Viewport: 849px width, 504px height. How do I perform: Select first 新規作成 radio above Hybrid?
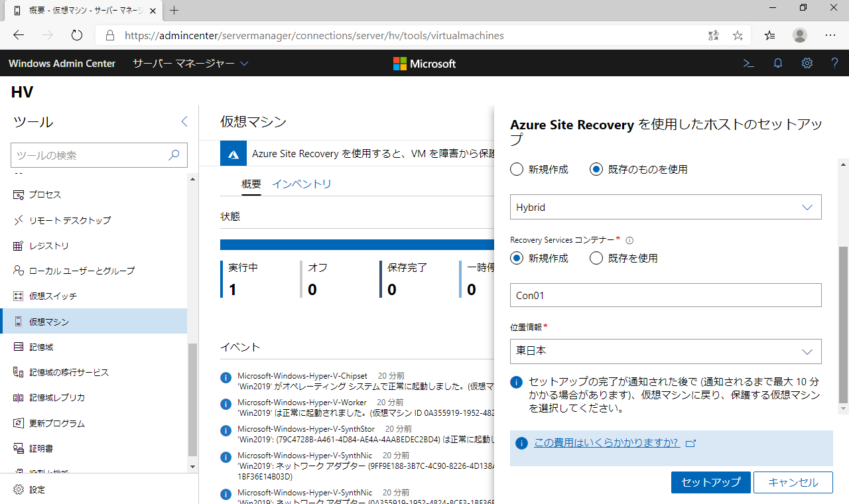517,169
